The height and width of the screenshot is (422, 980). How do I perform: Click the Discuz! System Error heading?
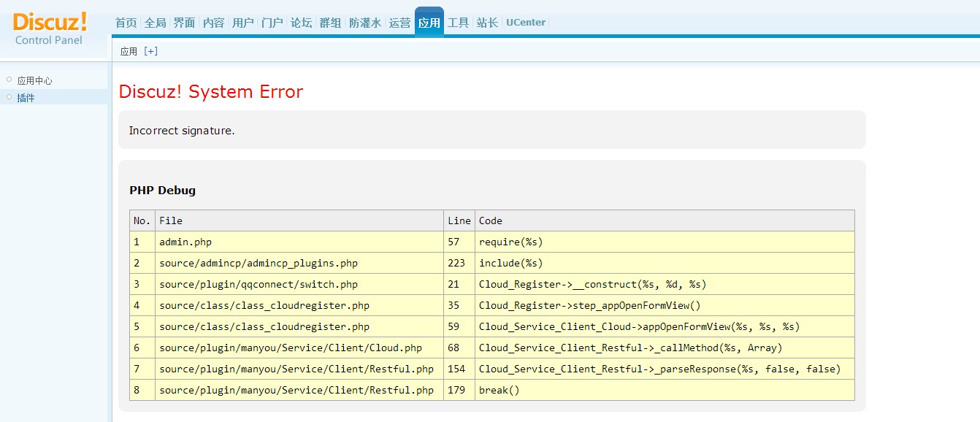point(210,91)
